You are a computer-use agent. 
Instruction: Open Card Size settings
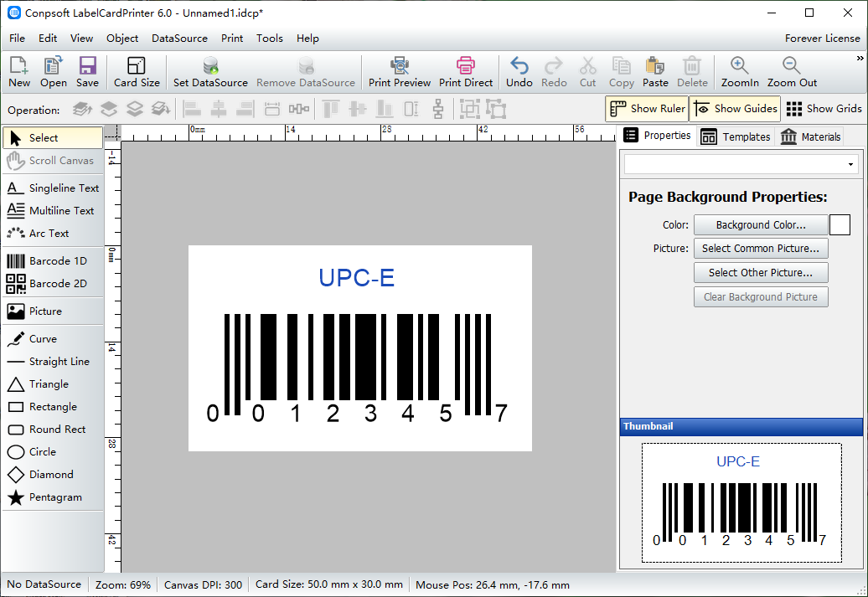[137, 72]
